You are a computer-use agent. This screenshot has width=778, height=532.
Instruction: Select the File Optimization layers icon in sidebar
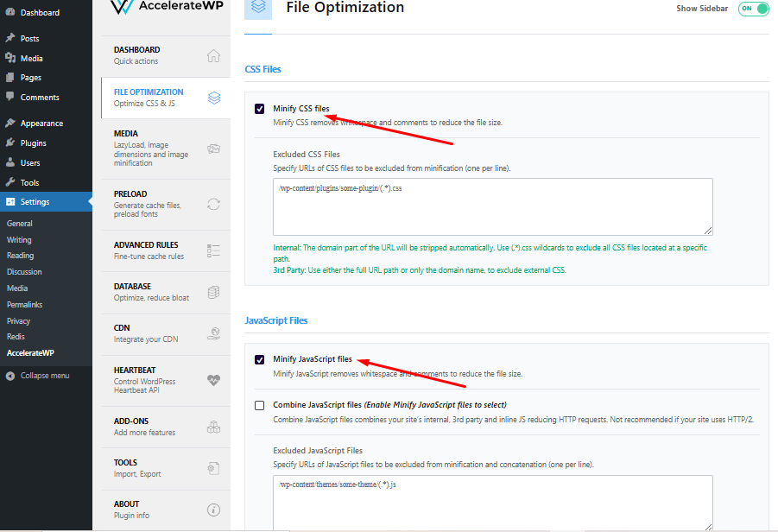pyautogui.click(x=214, y=98)
